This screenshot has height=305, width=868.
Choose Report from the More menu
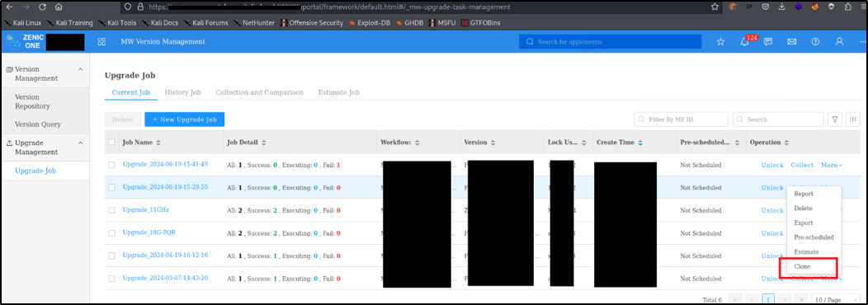804,194
